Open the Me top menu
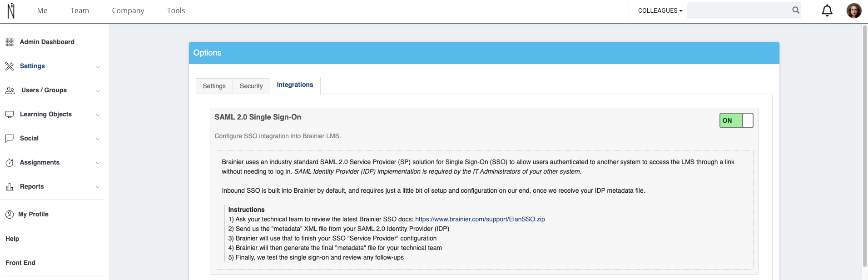 [42, 10]
